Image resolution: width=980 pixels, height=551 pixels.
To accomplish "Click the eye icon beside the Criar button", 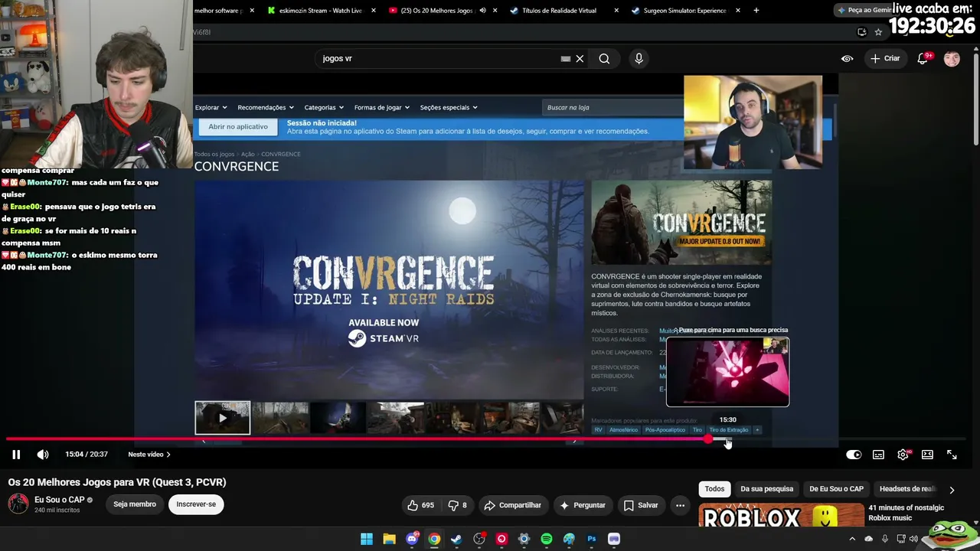I will point(847,58).
